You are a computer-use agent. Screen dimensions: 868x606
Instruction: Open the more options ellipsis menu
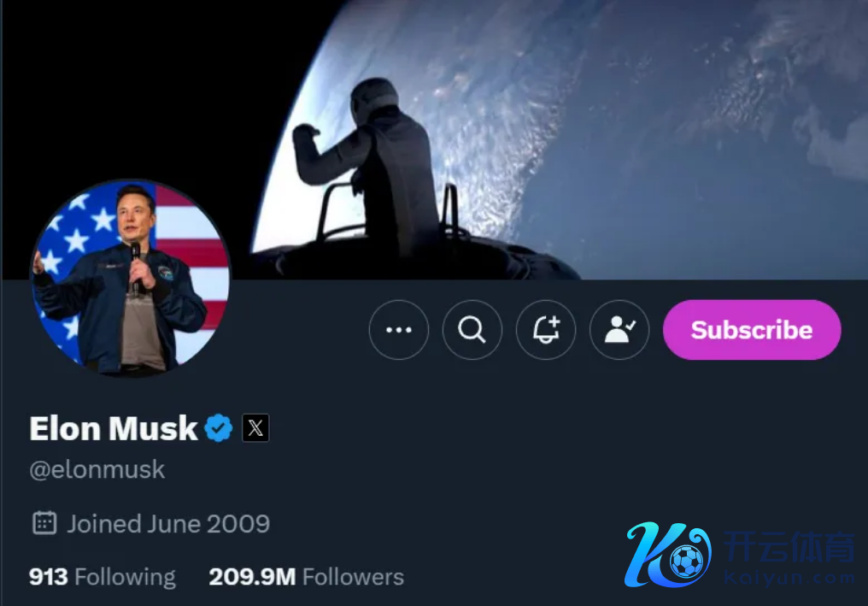[x=399, y=330]
